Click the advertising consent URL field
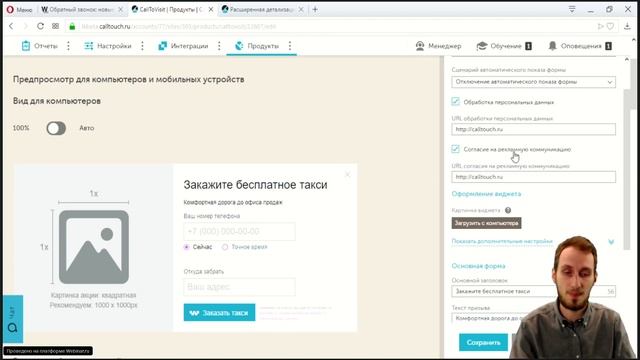 (x=533, y=177)
